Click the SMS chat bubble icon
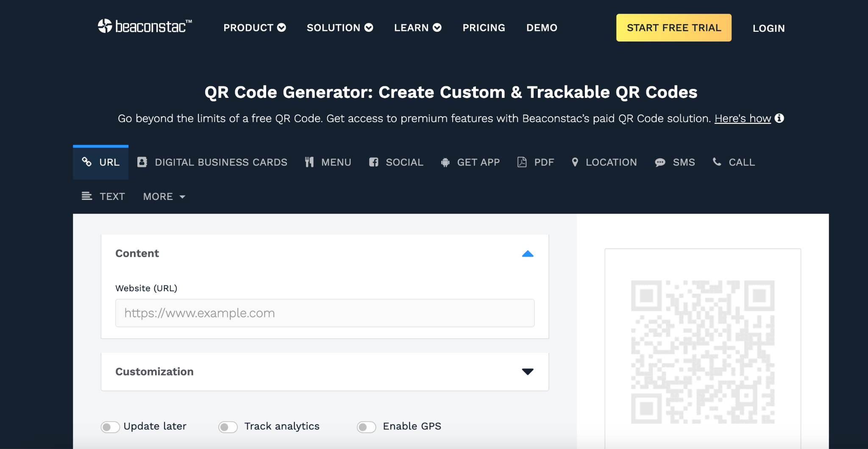This screenshot has width=868, height=449. [659, 162]
